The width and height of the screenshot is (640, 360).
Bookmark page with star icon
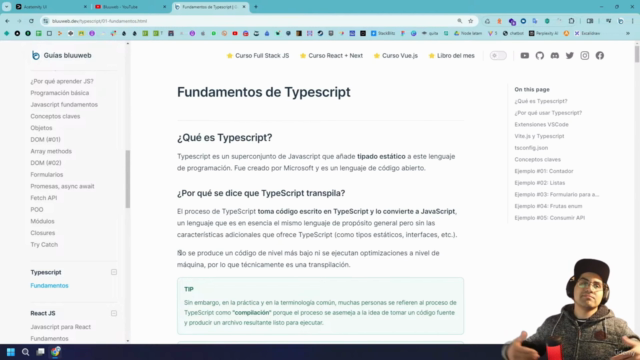pyautogui.click(x=471, y=21)
